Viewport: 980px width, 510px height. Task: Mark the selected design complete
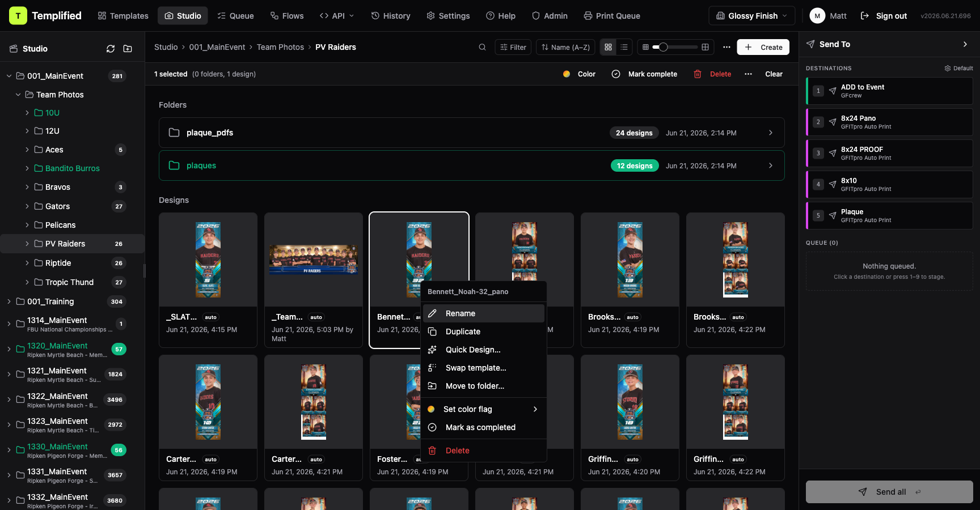coord(644,74)
